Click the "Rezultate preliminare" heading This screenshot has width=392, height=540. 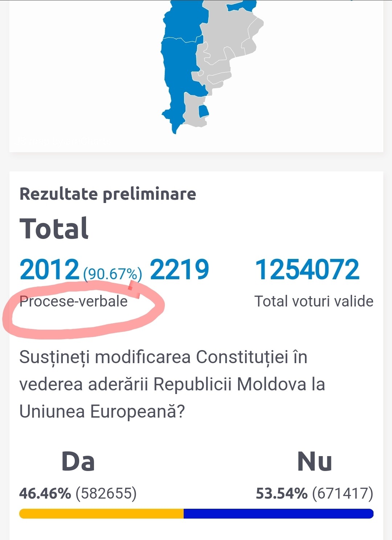(108, 194)
